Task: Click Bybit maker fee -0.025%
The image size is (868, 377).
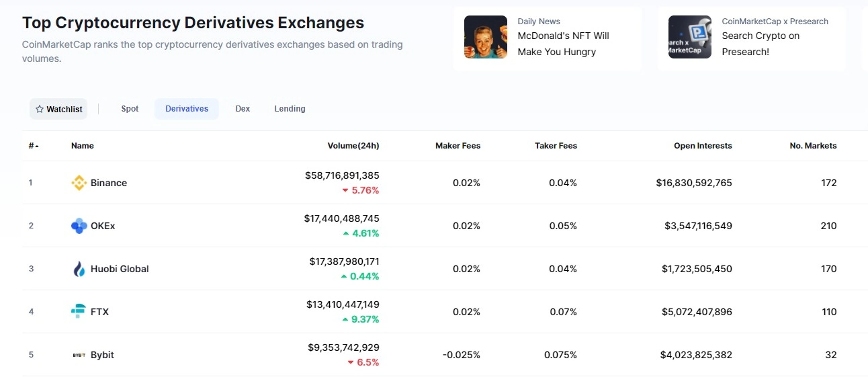Action: pyautogui.click(x=462, y=355)
